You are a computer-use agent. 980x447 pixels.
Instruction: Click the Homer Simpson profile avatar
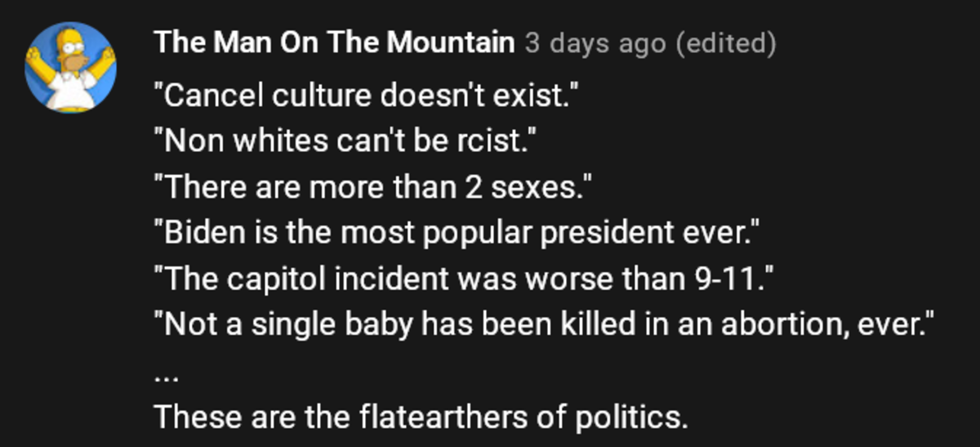click(70, 68)
